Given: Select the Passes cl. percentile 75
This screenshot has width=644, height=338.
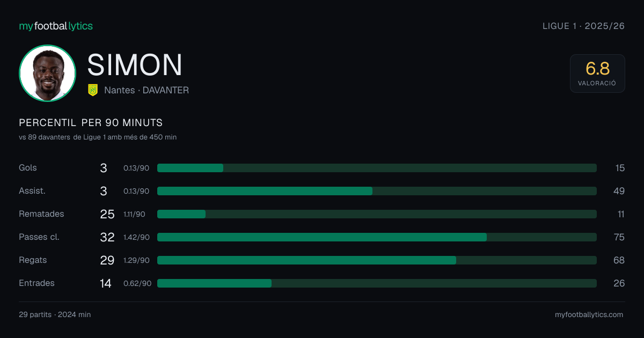Looking at the screenshot, I should point(619,237).
